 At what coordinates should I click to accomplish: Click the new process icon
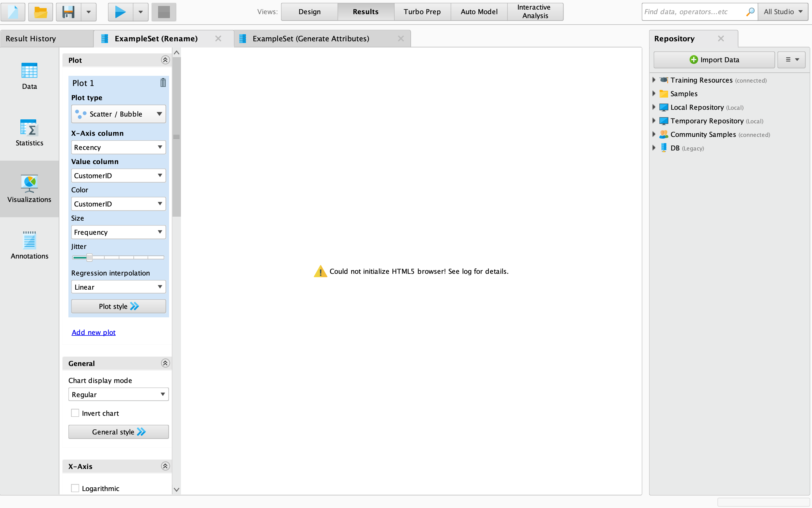coord(13,12)
